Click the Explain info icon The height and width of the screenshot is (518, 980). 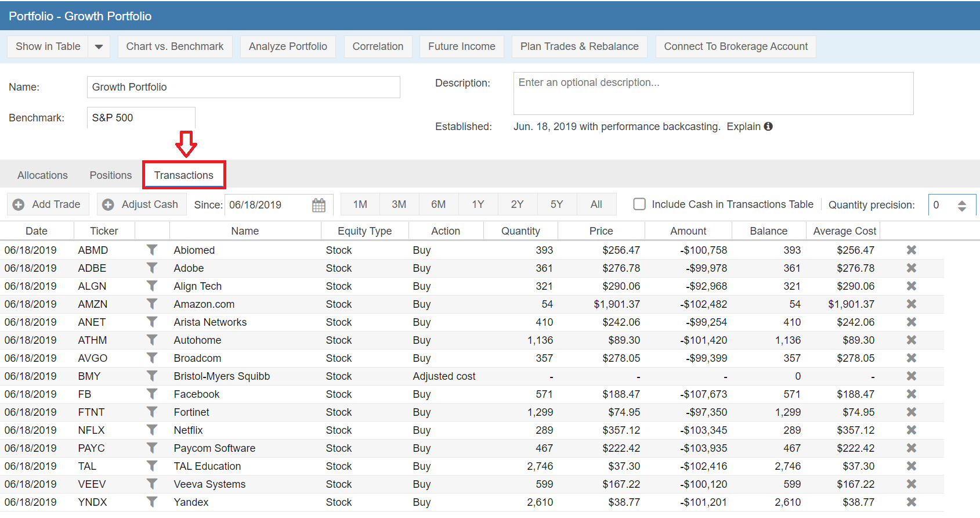tap(768, 127)
